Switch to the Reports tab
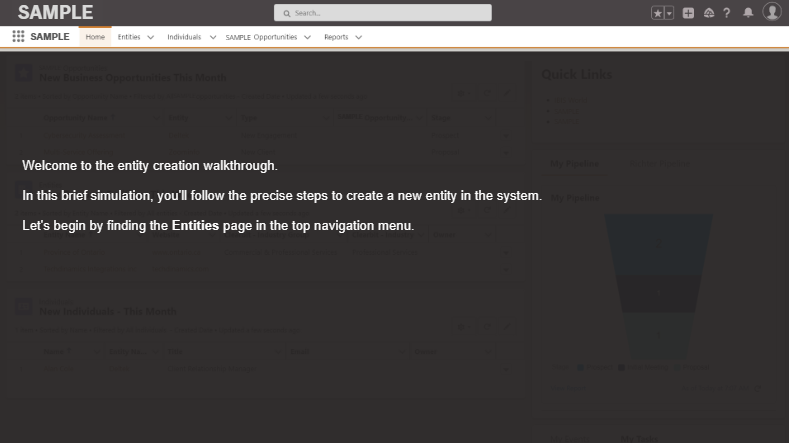 tap(336, 37)
